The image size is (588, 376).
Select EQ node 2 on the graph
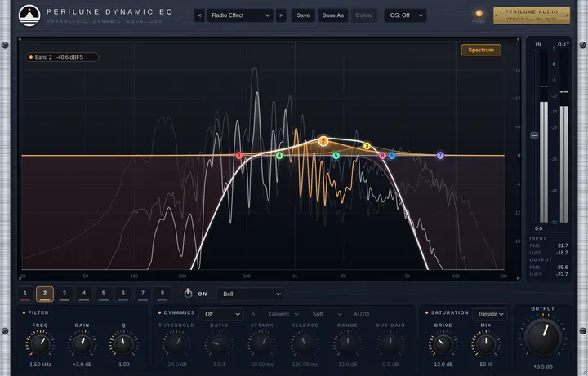pyautogui.click(x=323, y=141)
